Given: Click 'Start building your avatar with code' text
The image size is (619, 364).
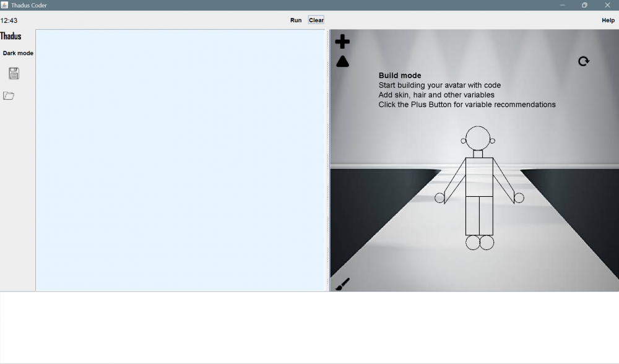Looking at the screenshot, I should [439, 85].
